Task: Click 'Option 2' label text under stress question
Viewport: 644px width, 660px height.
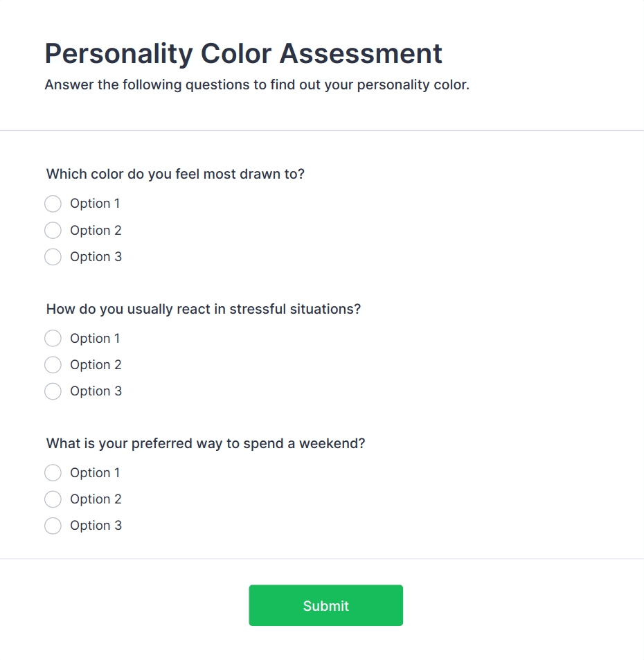Action: 96,364
